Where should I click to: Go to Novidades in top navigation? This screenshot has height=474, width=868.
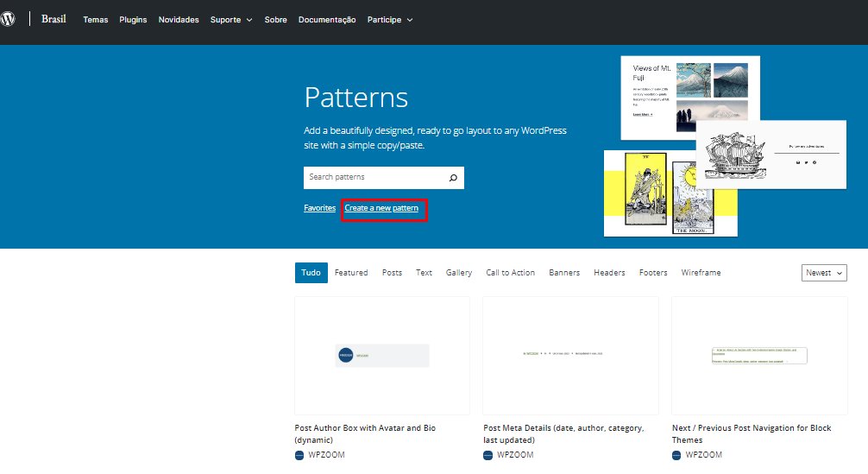179,19
